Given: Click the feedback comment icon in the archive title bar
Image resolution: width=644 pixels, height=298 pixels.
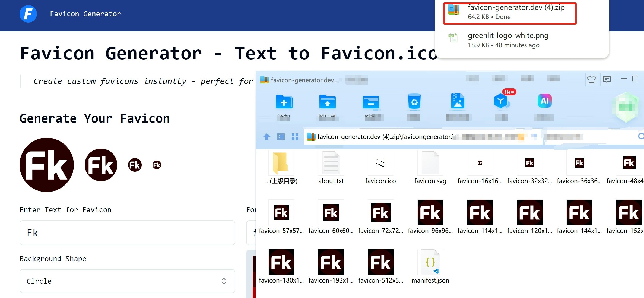Looking at the screenshot, I should pos(607,79).
